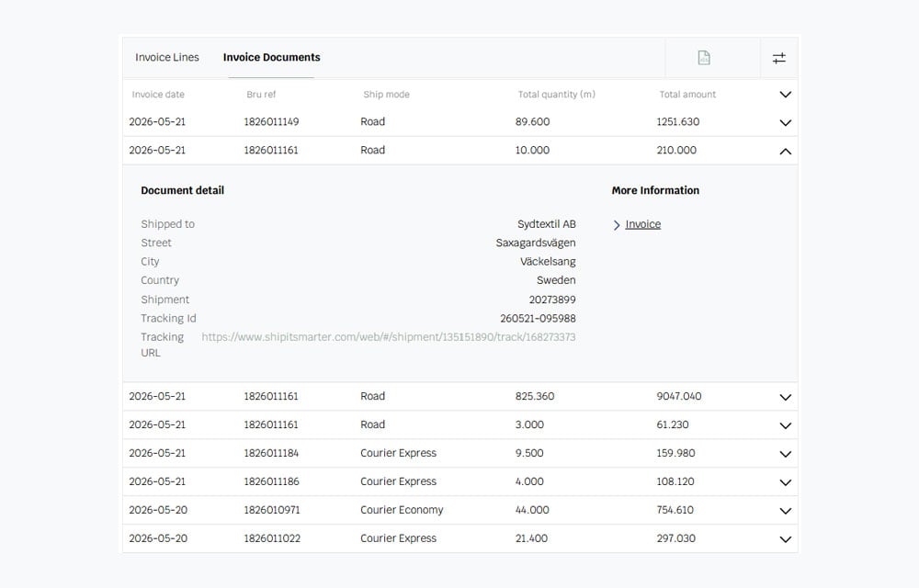Select the 9047.040 amount cell
The width and height of the screenshot is (919, 588).
click(x=679, y=397)
